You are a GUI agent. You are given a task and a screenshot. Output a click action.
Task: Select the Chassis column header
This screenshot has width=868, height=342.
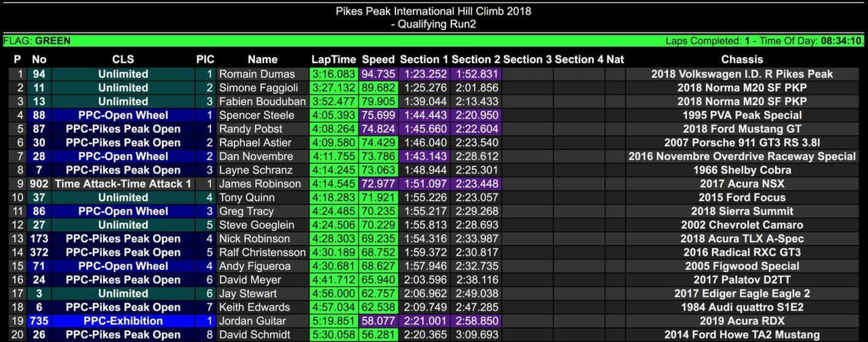[x=742, y=60]
